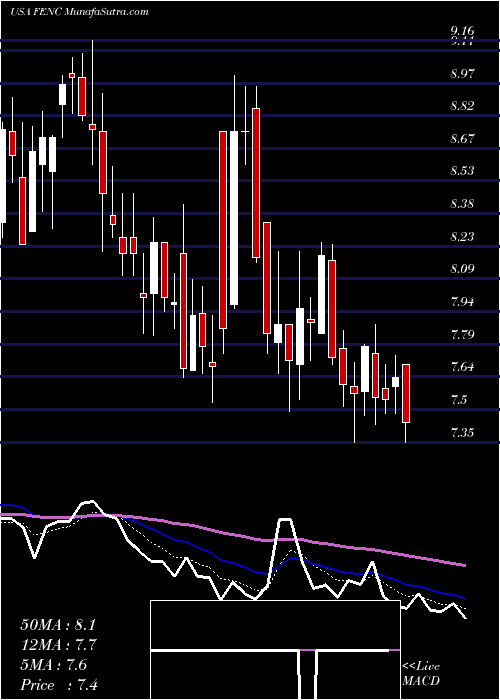500x700 pixels.
Task: Click the MACD histogram box
Action: click(275, 650)
